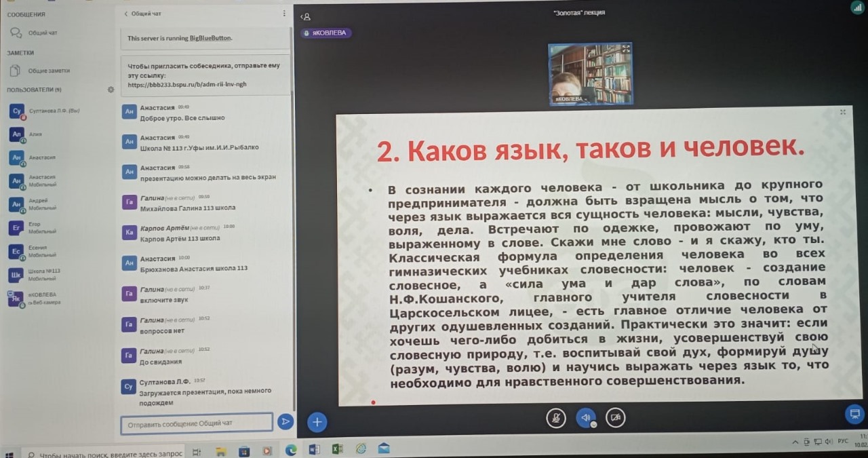The image size is (868, 458).
Task: Make the presentation slide fullscreen
Action: point(843,112)
